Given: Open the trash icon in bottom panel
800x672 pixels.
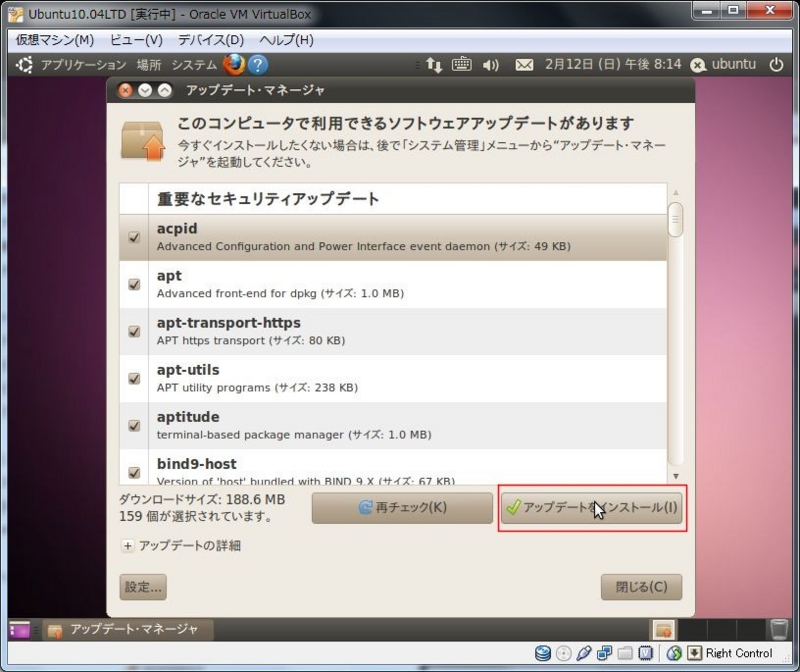Looking at the screenshot, I should coord(779,629).
